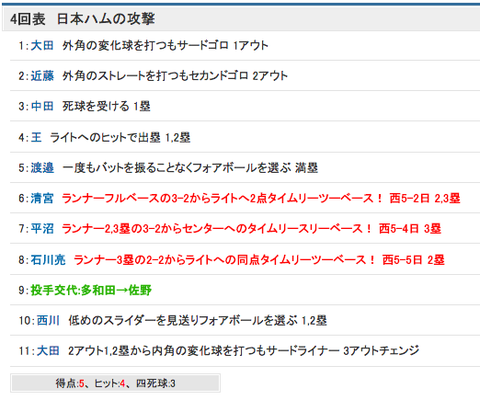
Task: Open player link 大田 in row 1
Action: pos(42,45)
